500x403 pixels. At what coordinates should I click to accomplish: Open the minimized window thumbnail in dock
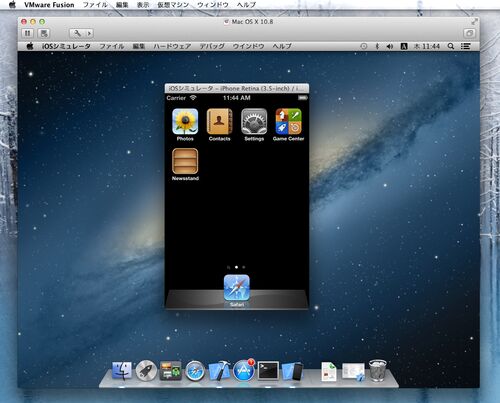(353, 372)
